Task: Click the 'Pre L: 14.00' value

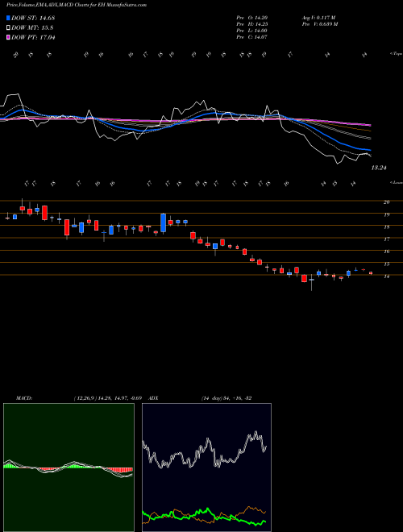Action: pyautogui.click(x=253, y=31)
